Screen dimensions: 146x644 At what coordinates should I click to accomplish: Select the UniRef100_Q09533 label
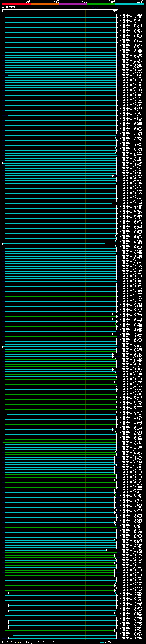point(131,309)
